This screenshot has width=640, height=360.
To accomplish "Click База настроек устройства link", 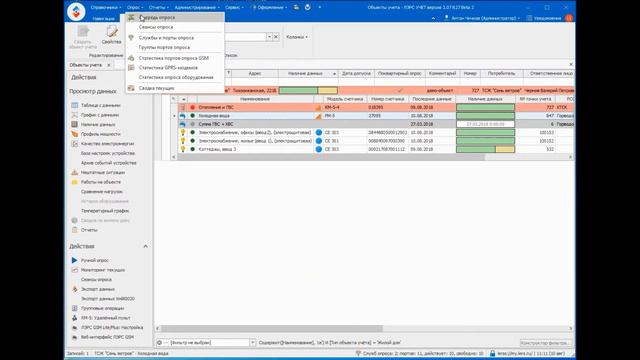I will click(x=108, y=153).
